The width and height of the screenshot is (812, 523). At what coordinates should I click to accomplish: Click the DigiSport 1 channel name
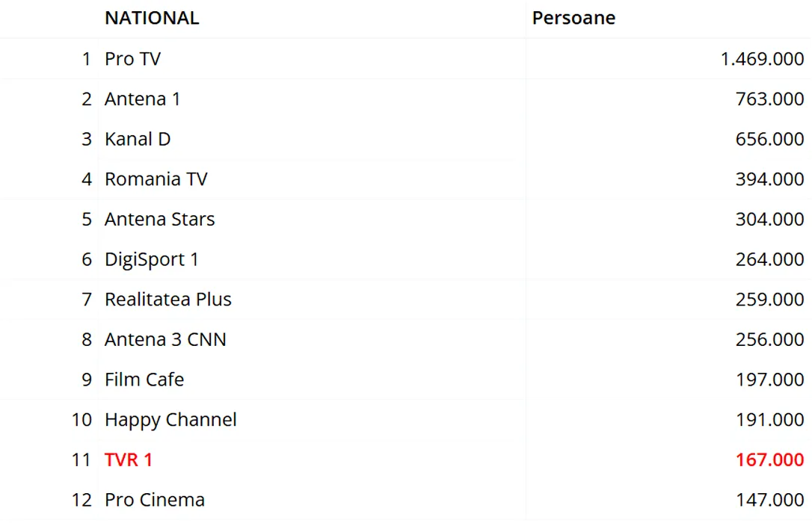tap(151, 259)
